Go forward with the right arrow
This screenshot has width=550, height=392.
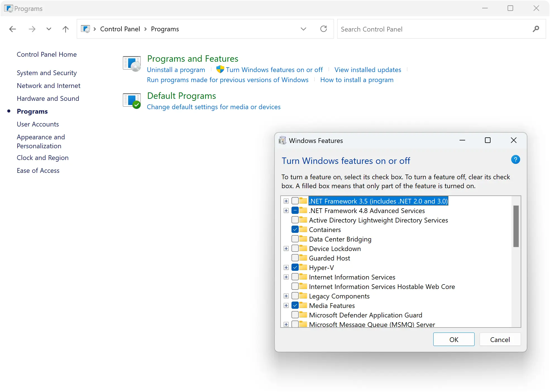pyautogui.click(x=32, y=29)
